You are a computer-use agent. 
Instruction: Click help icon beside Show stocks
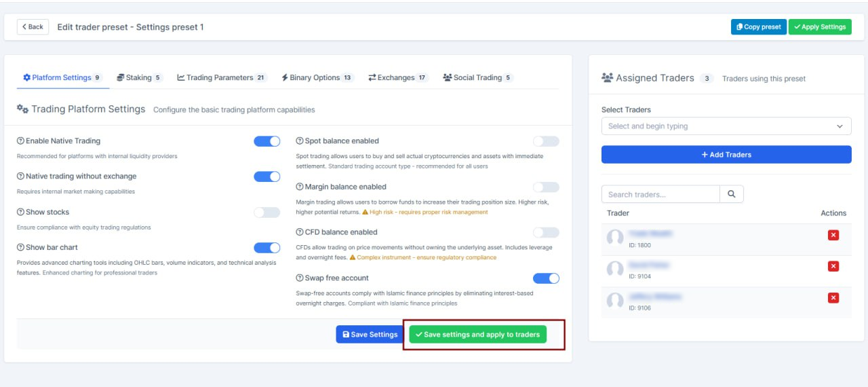[x=20, y=212]
